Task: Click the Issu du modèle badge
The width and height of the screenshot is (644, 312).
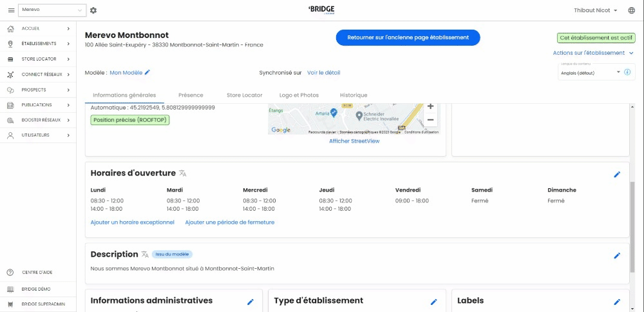Action: [172, 255]
